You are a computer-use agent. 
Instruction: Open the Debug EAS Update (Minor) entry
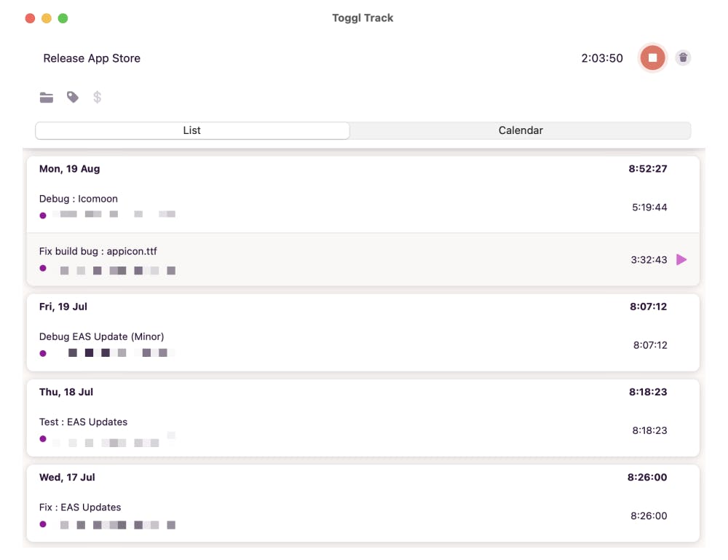pos(102,336)
